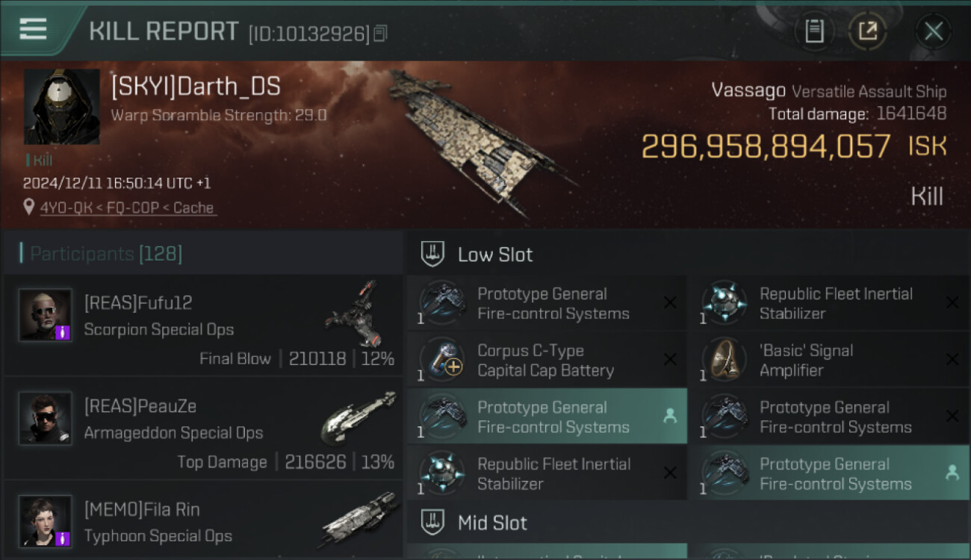Screen dimensions: 971x560
Task: Click the Vassago ship name
Action: tap(748, 91)
